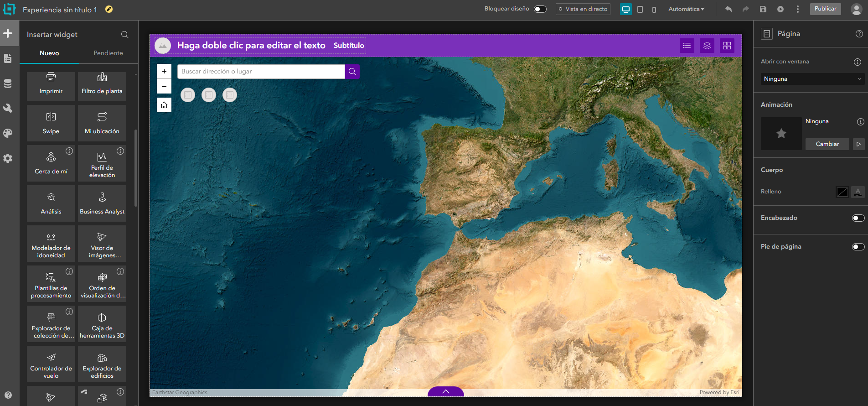
Task: Click the Cambiar animation button
Action: tap(827, 144)
